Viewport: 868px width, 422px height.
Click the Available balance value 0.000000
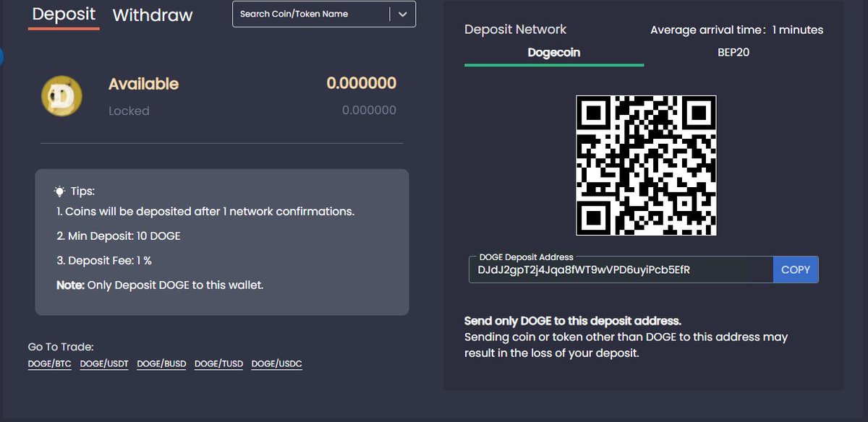point(361,83)
